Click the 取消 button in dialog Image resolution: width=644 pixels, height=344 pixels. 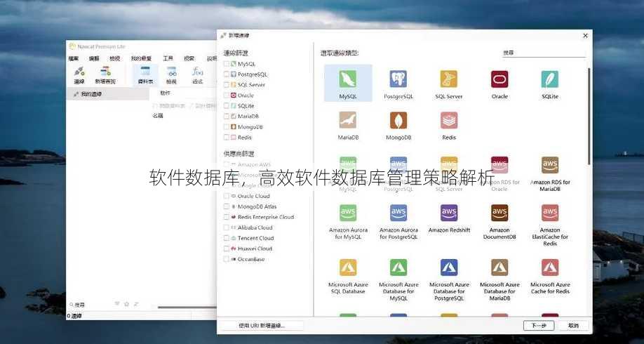(573, 326)
